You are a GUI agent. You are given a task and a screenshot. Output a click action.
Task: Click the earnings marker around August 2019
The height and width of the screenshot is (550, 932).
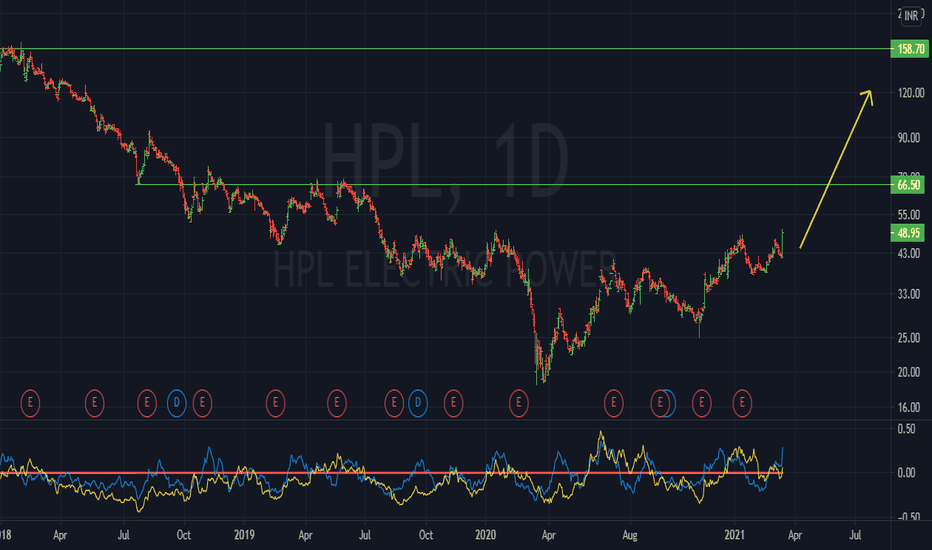pos(393,403)
